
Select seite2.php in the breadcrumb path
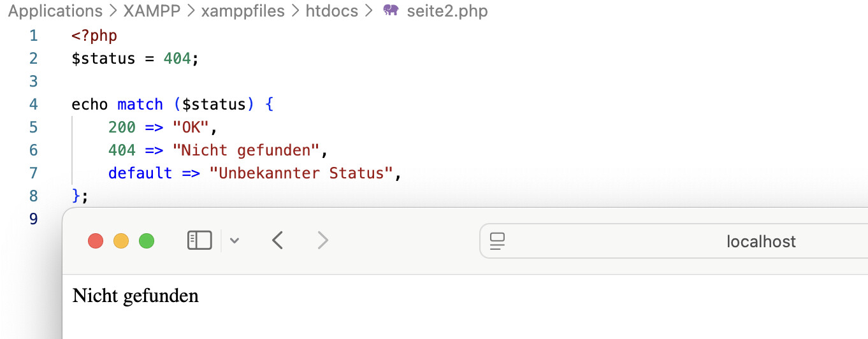click(447, 11)
